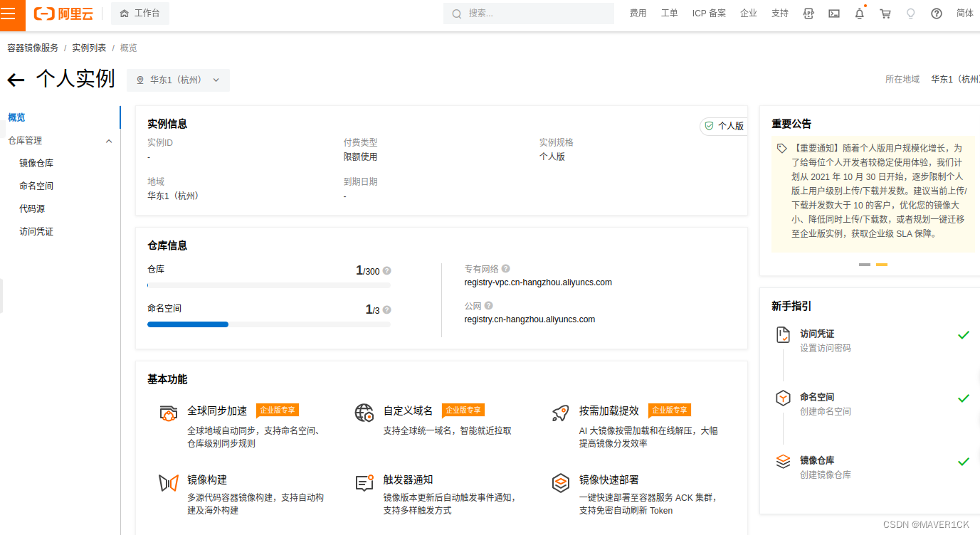
Task: Open the 镜像构建 feature title
Action: click(x=207, y=480)
